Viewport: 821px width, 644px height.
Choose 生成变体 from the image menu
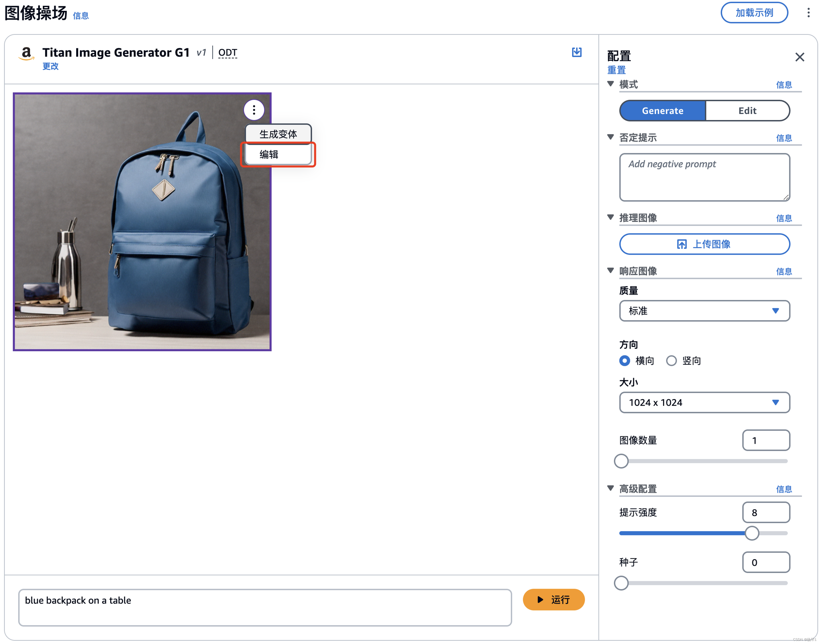pyautogui.click(x=278, y=134)
